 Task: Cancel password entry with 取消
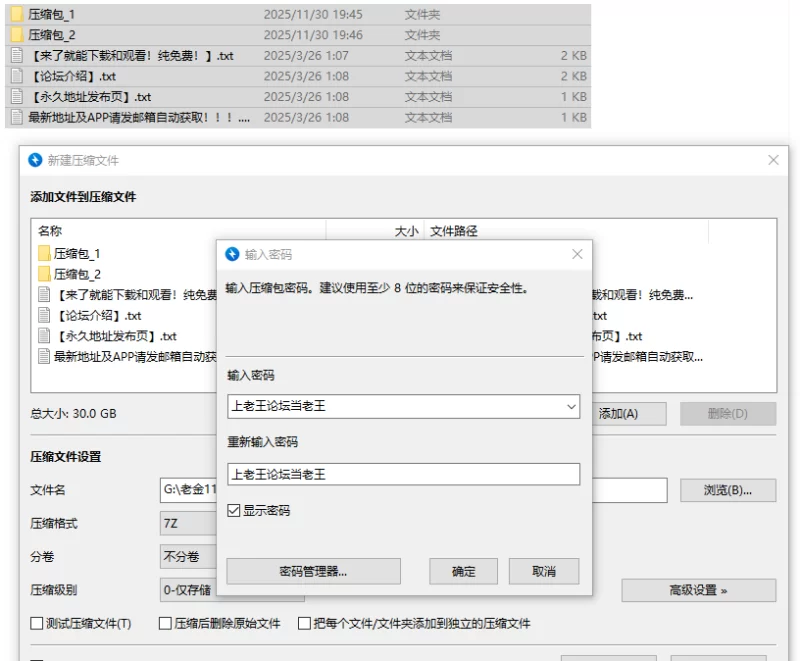pos(544,571)
